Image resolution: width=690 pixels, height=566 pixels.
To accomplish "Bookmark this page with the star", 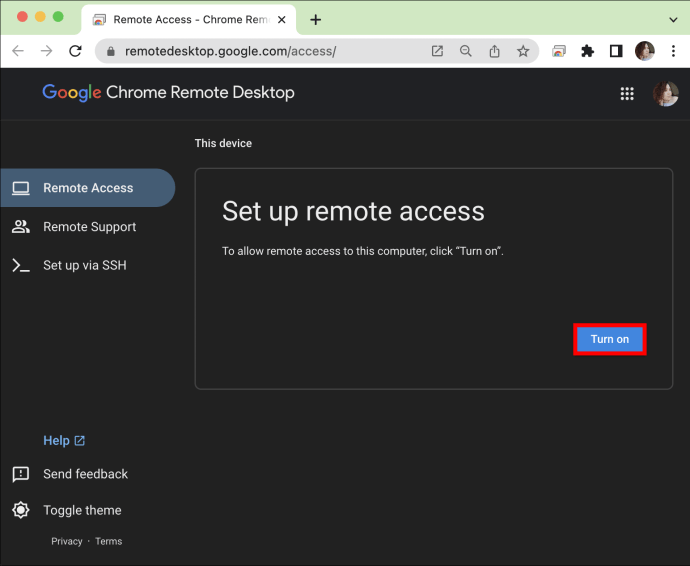I will point(523,51).
